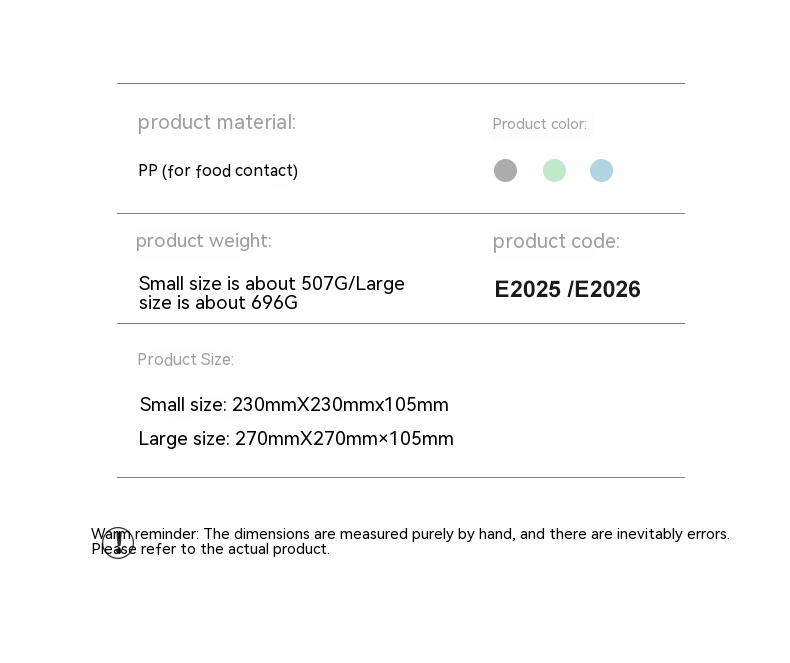The height and width of the screenshot is (663, 790).
Task: Click the "product code:" heading
Action: [556, 241]
